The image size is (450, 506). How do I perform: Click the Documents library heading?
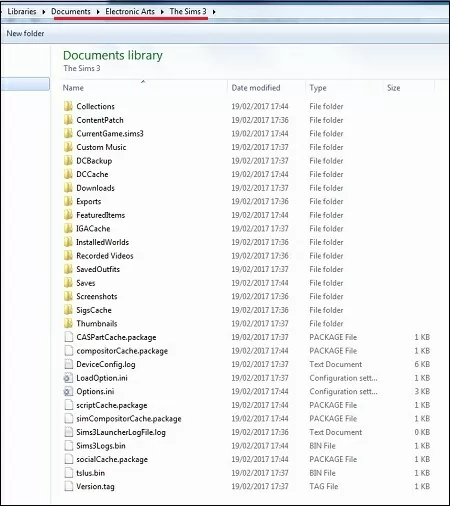pyautogui.click(x=113, y=55)
